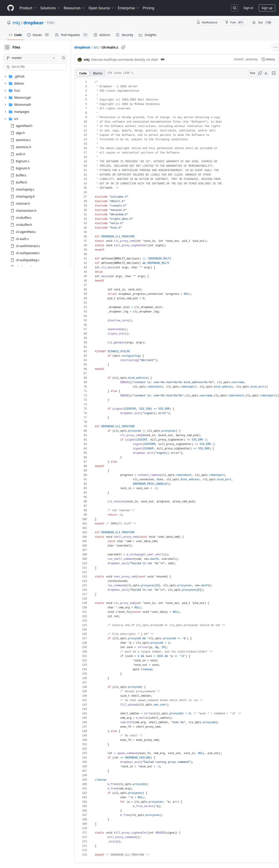Collapse the src folder
This screenshot has height=868, width=279.
point(5,119)
